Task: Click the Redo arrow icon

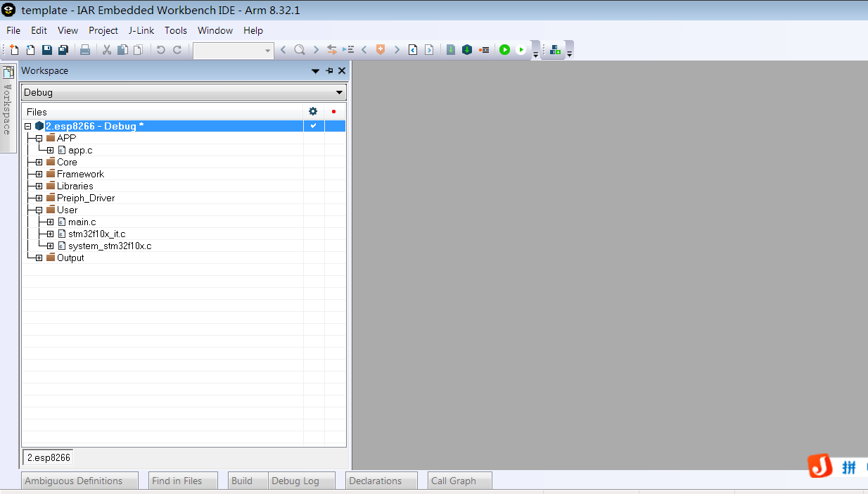Action: click(177, 50)
